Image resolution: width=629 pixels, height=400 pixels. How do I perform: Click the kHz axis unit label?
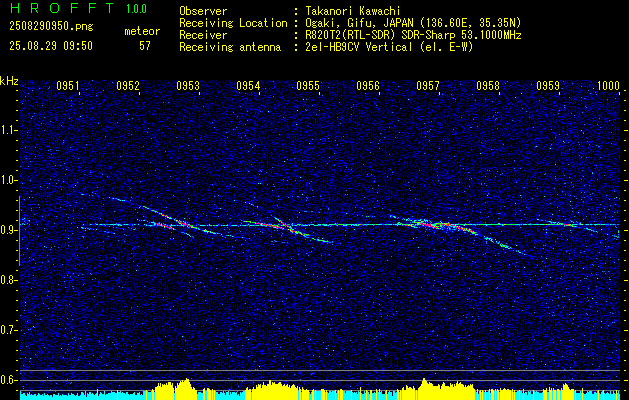pyautogui.click(x=9, y=81)
